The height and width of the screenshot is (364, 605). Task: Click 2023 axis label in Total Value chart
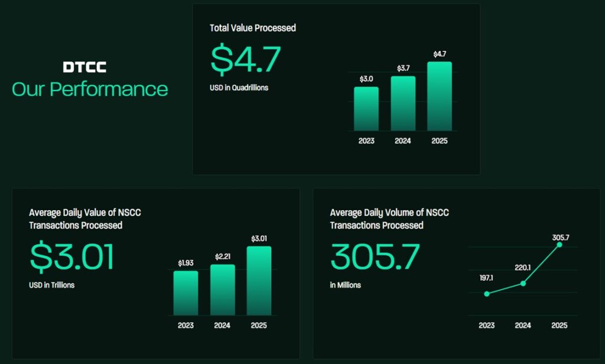[x=366, y=141]
